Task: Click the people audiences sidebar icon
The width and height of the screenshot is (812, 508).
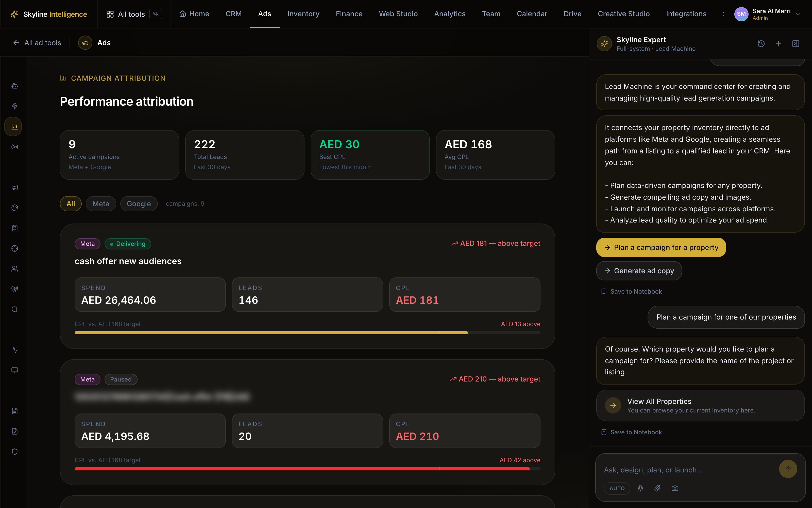Action: (x=14, y=269)
